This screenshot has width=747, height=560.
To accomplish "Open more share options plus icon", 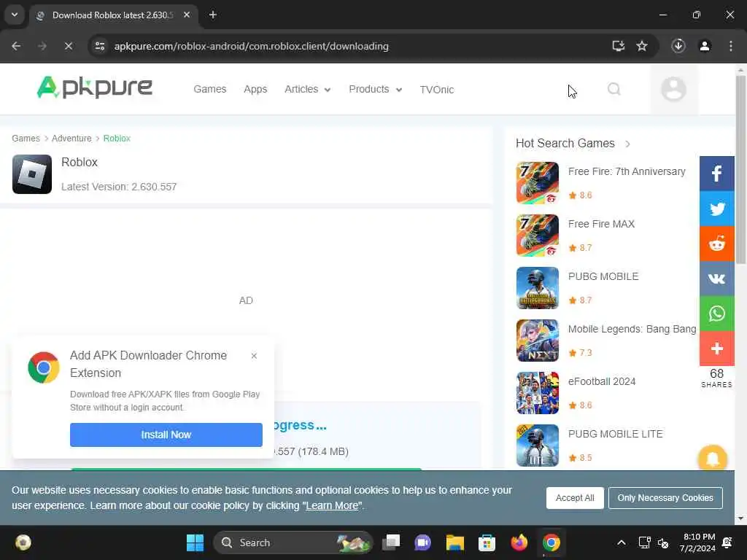I will pyautogui.click(x=716, y=349).
